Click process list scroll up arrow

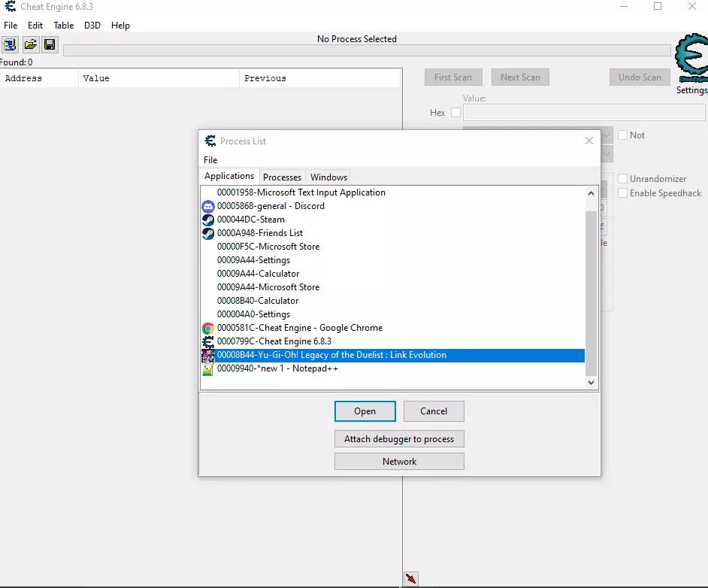(591, 193)
